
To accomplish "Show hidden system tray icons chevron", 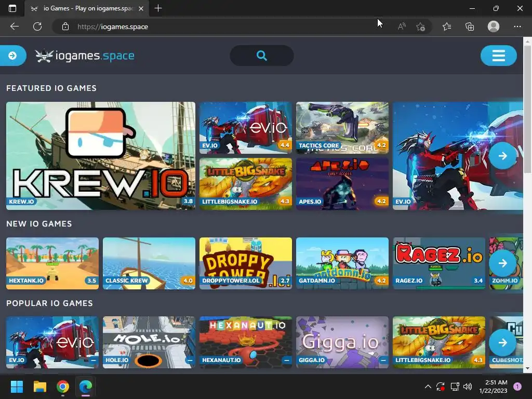I will point(428,387).
